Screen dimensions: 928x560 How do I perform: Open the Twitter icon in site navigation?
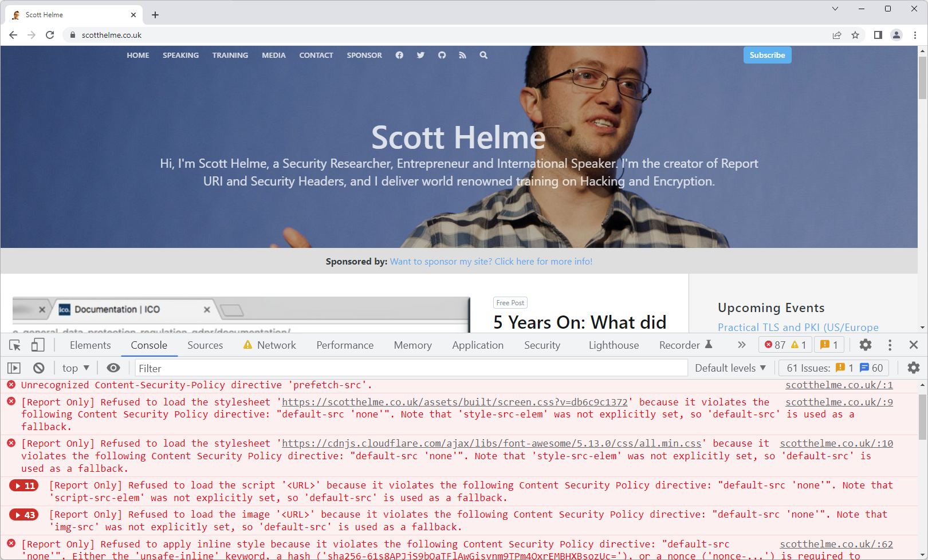pos(420,55)
